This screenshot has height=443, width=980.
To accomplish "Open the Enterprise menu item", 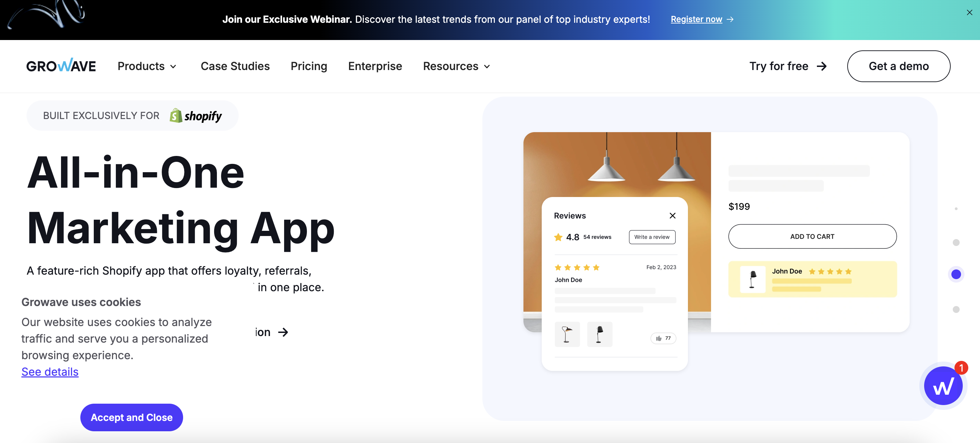I will [x=375, y=66].
